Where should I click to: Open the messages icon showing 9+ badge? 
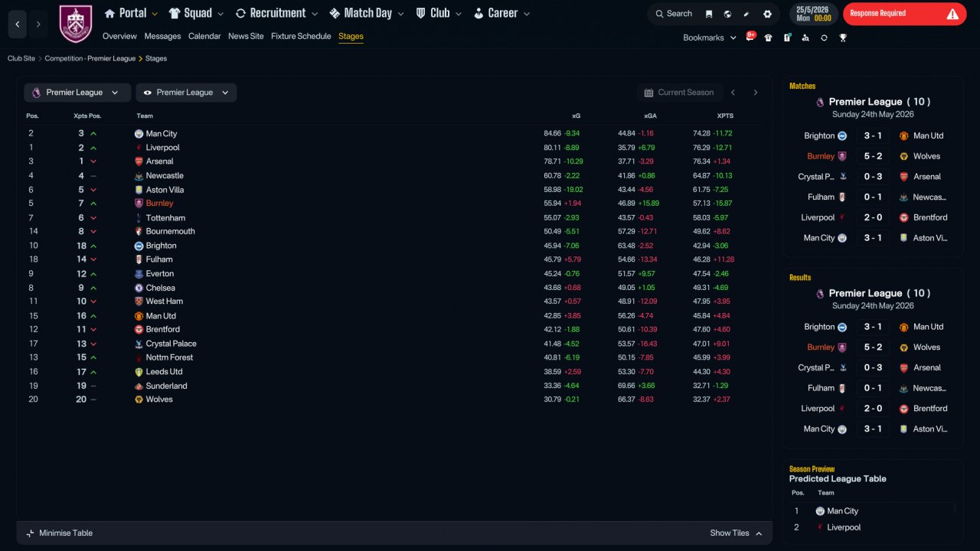750,37
